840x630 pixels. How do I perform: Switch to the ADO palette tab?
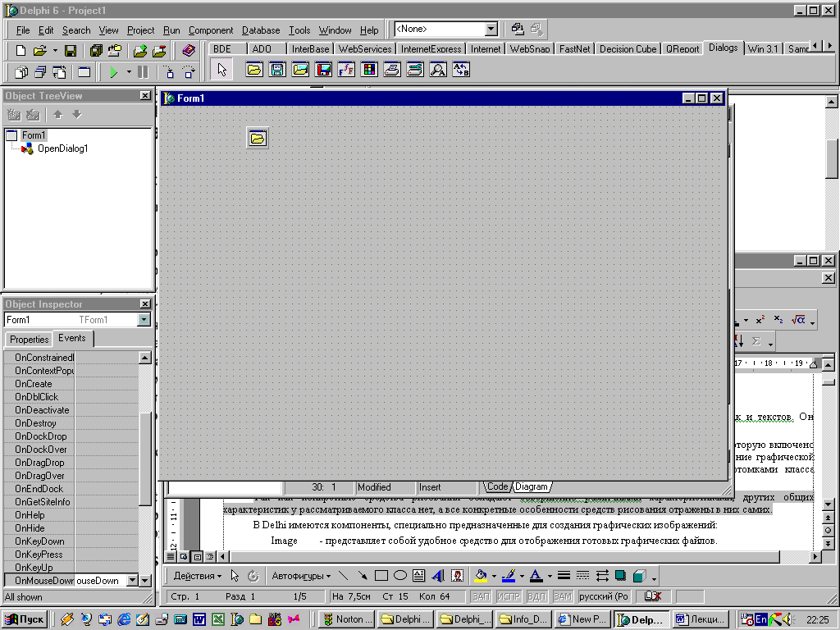point(262,48)
